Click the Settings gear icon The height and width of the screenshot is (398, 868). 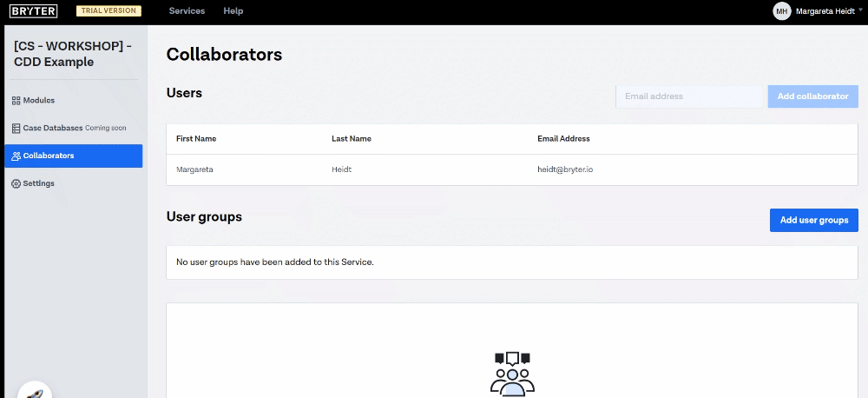(x=16, y=183)
